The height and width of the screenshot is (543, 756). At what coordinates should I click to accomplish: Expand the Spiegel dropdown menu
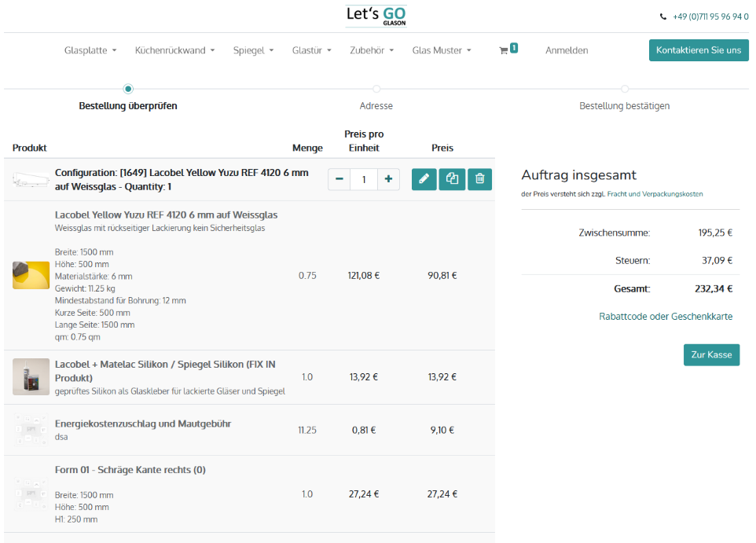tap(254, 50)
